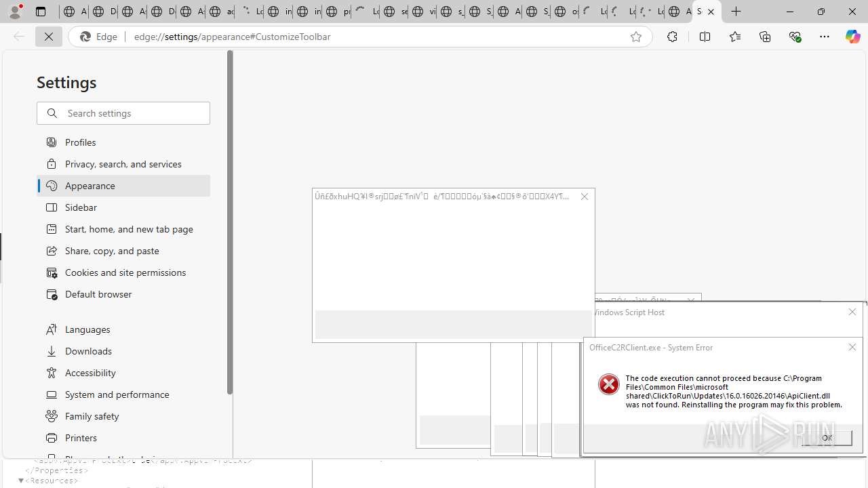Viewport: 868px width, 488px height.
Task: Click the red error icon in dialog
Action: 608,384
